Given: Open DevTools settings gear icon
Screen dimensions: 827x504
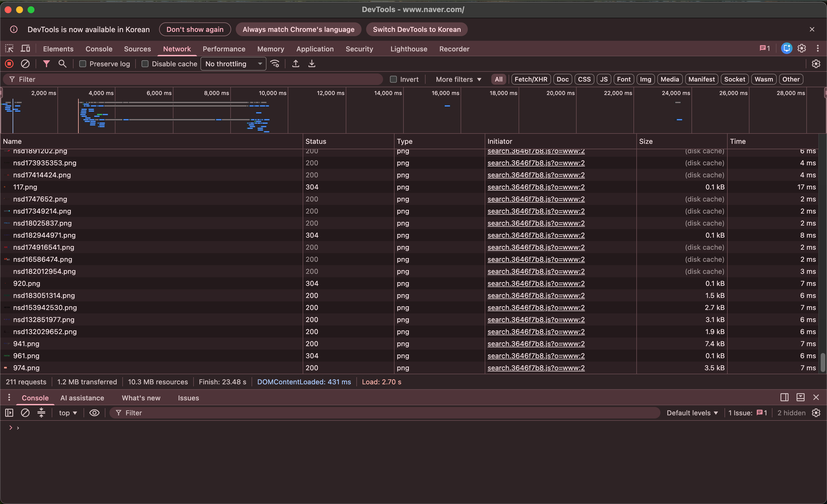Looking at the screenshot, I should (x=802, y=49).
